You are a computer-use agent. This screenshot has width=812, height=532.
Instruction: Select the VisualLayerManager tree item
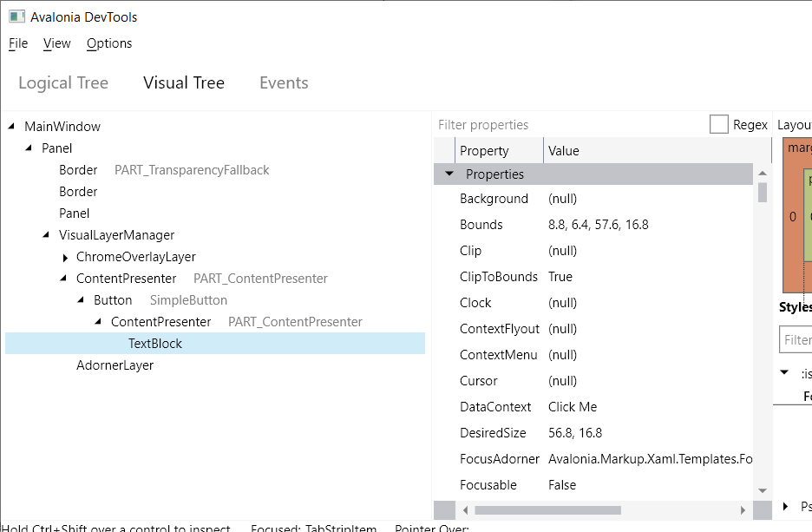click(116, 235)
